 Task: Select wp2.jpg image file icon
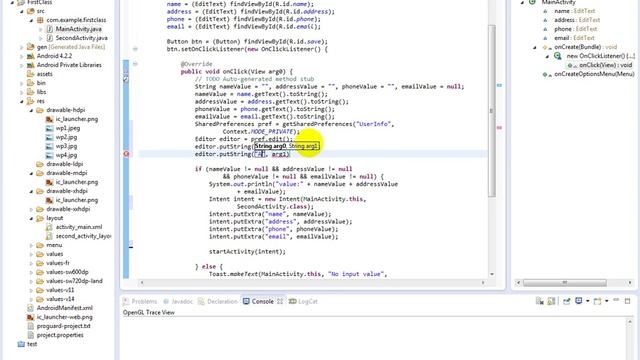pyautogui.click(x=49, y=137)
